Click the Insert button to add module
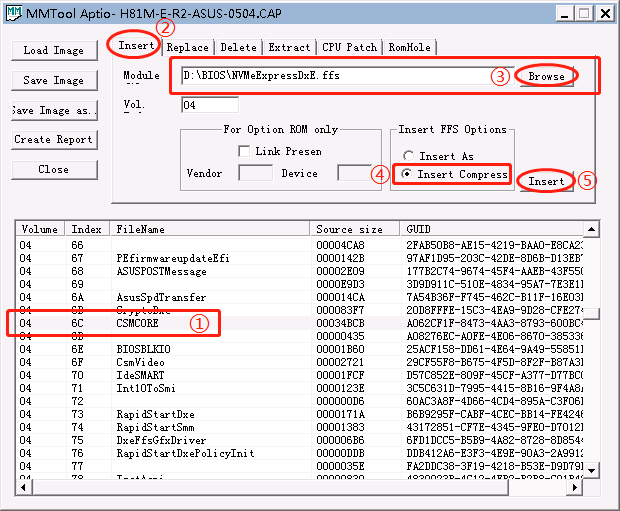Screen dimensions: 620x511 (546, 182)
